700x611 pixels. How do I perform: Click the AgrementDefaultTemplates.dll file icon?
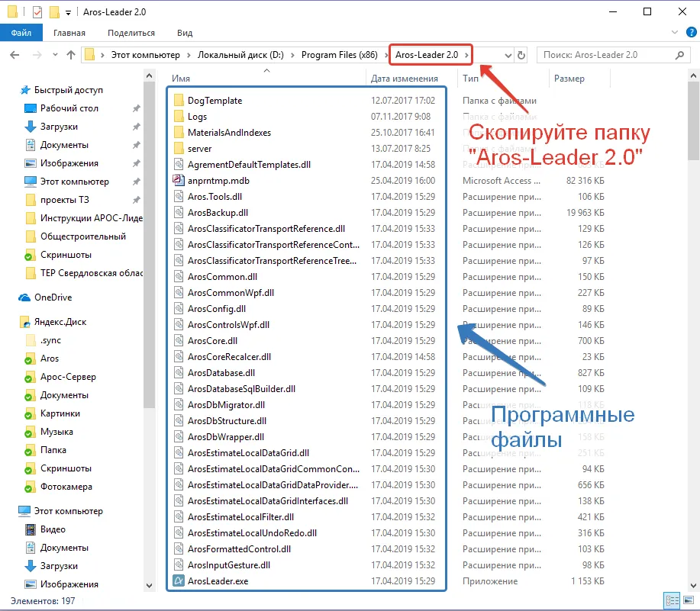pos(179,165)
